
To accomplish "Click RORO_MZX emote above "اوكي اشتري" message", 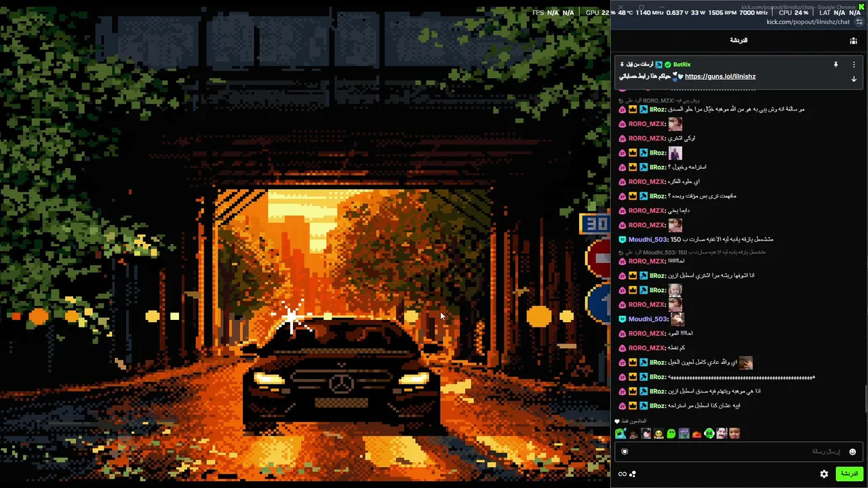I will (675, 124).
